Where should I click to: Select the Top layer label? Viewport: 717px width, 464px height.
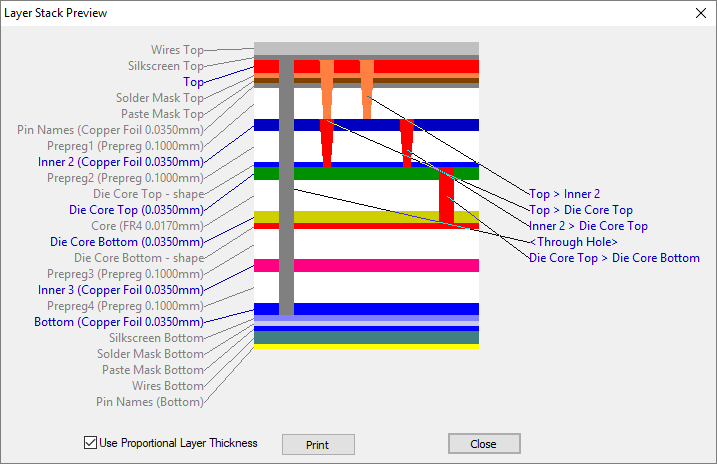(x=193, y=82)
